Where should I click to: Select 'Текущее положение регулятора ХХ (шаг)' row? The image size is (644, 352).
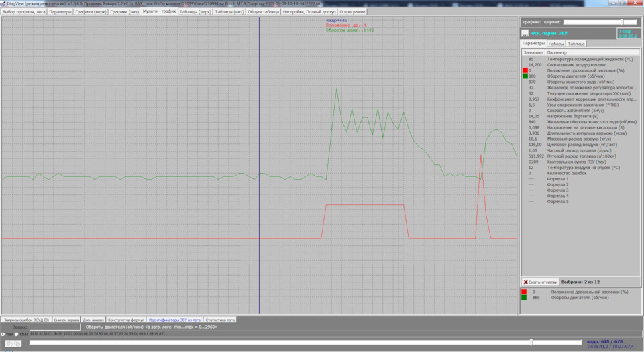tap(581, 94)
